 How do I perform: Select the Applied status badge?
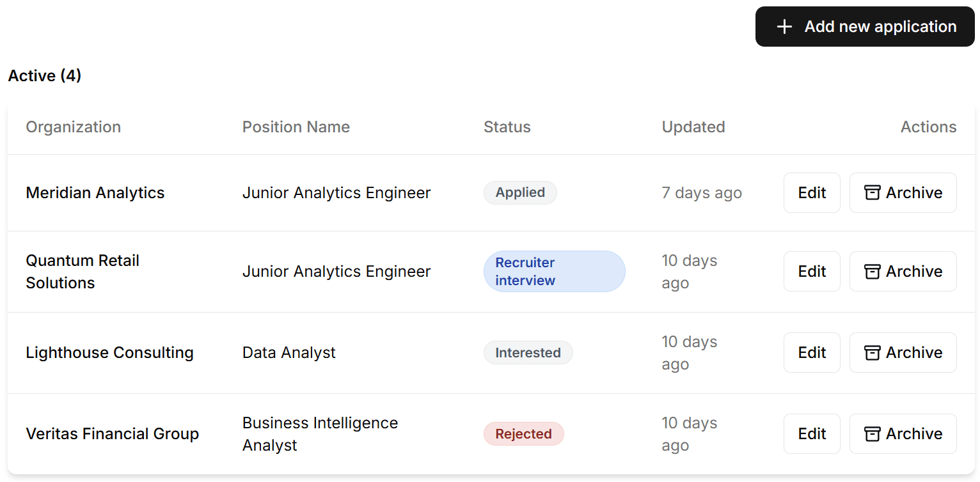point(520,192)
